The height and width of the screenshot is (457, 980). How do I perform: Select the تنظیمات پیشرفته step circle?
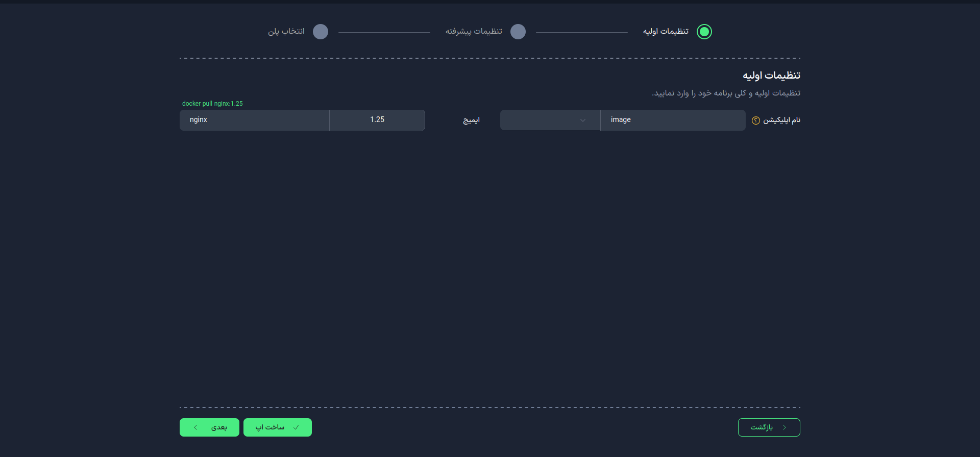[518, 32]
